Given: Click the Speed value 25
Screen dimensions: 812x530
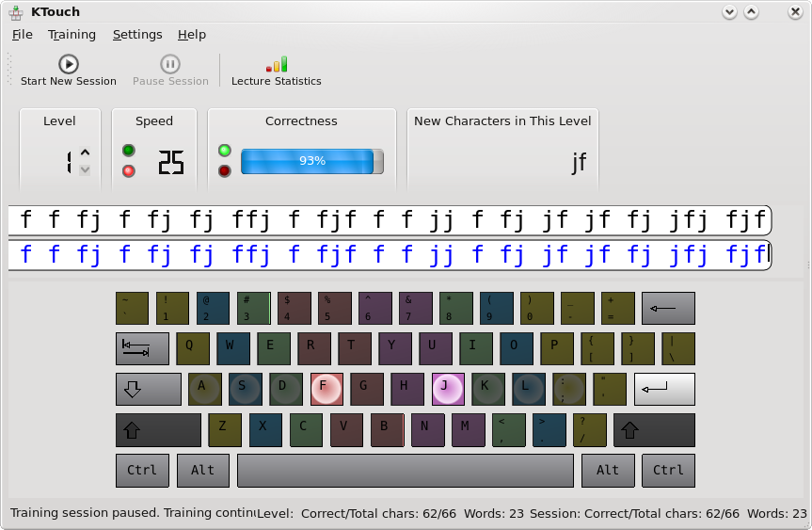Looking at the screenshot, I should [x=171, y=162].
